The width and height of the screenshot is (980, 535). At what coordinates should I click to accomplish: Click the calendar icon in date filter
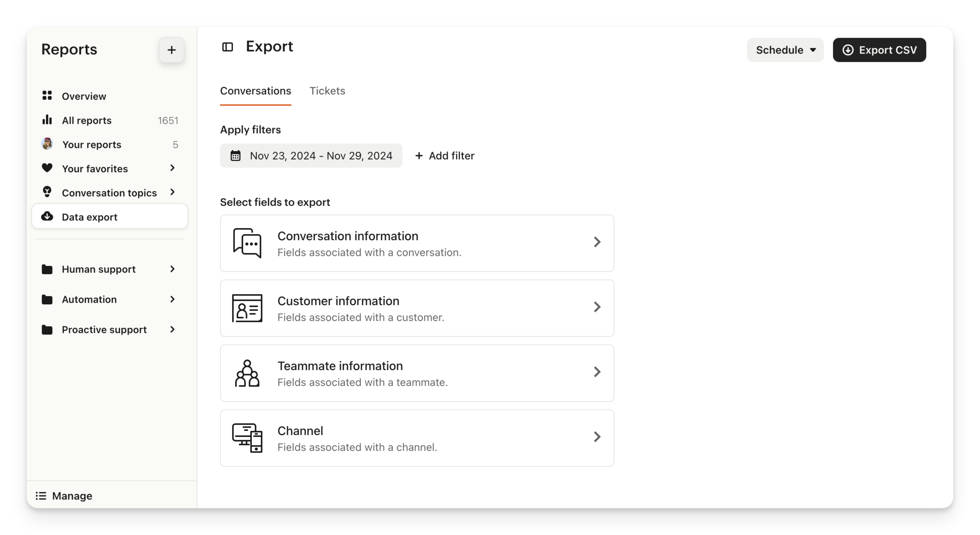[236, 156]
